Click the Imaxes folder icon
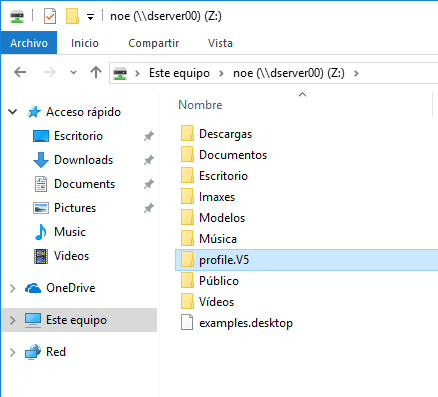The height and width of the screenshot is (397, 438). point(187,197)
